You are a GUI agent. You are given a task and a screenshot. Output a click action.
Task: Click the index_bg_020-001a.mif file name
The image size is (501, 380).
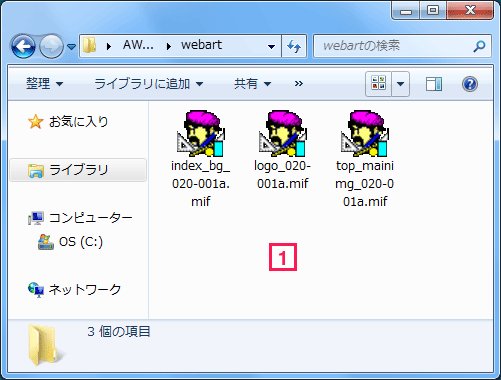pos(201,184)
